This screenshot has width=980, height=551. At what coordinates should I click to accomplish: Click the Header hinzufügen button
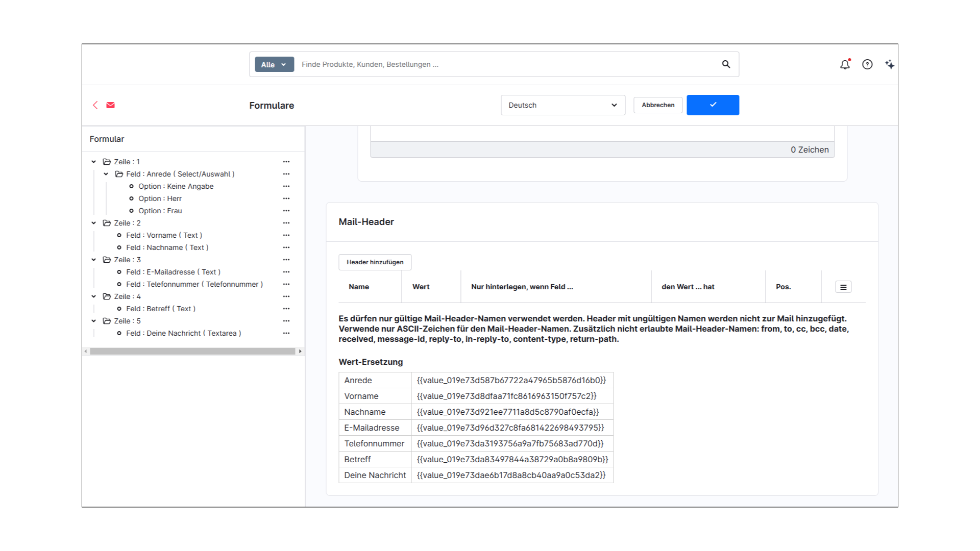click(375, 262)
